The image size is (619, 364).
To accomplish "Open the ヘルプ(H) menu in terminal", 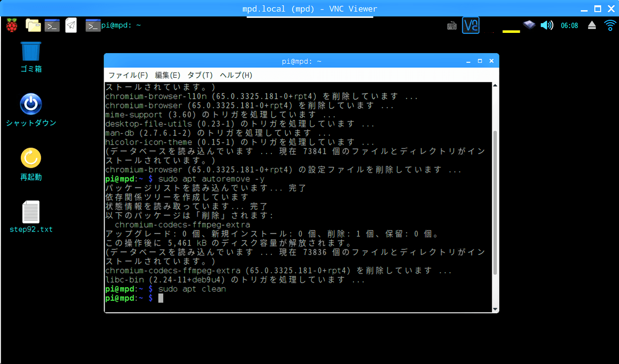I will [x=236, y=75].
